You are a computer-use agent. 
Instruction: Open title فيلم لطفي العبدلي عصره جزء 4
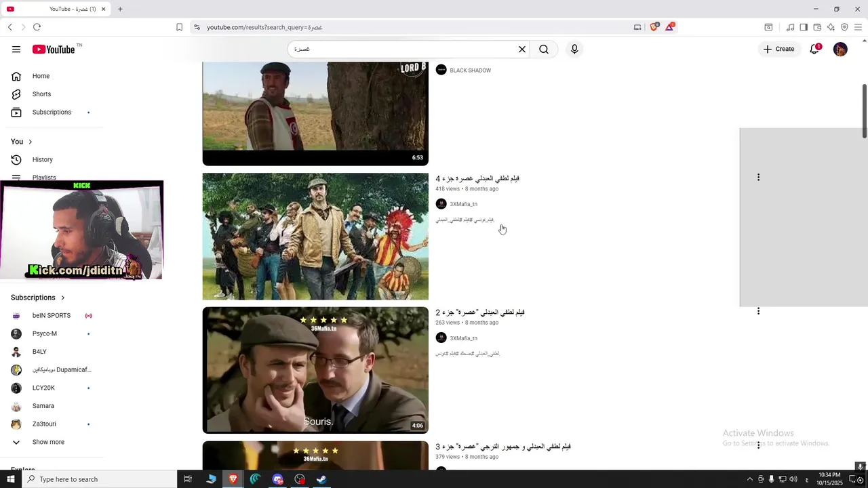tap(477, 178)
